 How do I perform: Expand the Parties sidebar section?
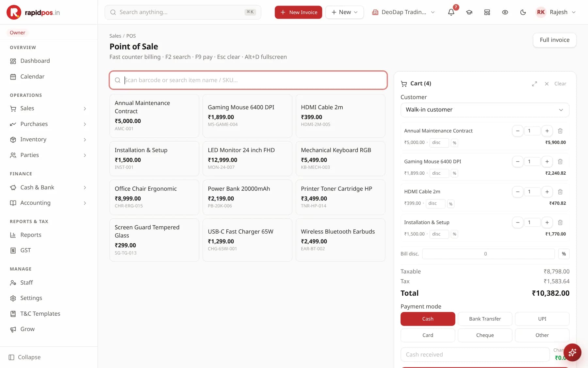tap(49, 155)
